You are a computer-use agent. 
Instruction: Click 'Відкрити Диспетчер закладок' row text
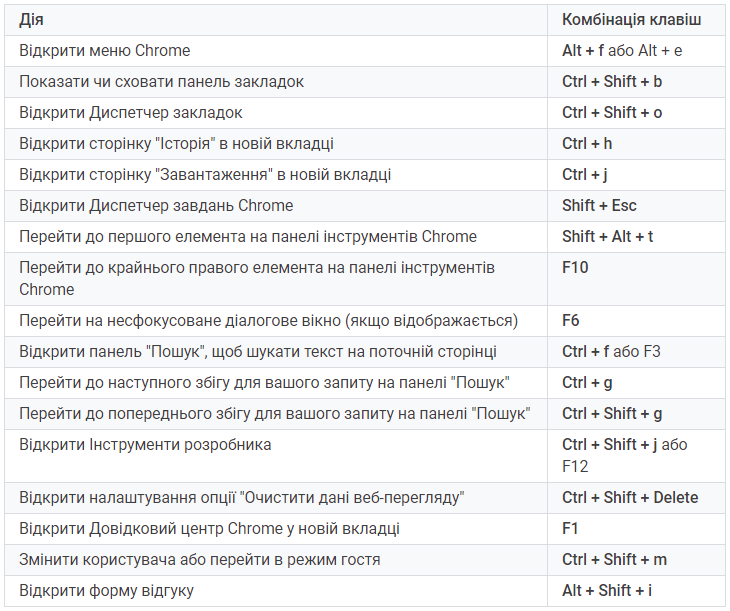pyautogui.click(x=130, y=113)
